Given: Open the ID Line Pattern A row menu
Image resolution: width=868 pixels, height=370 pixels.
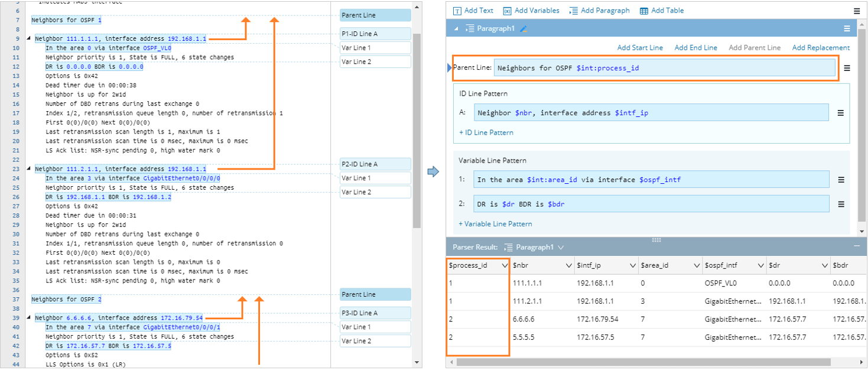Looking at the screenshot, I should [840, 113].
